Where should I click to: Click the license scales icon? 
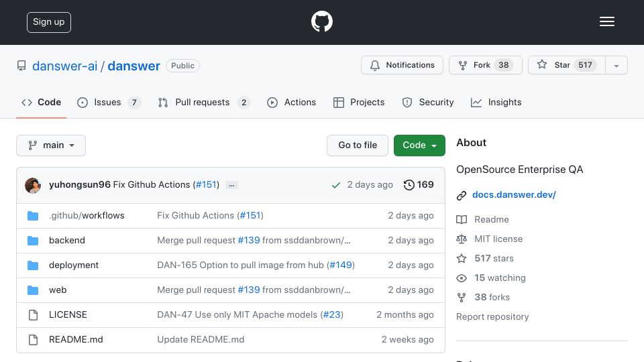pos(462,239)
